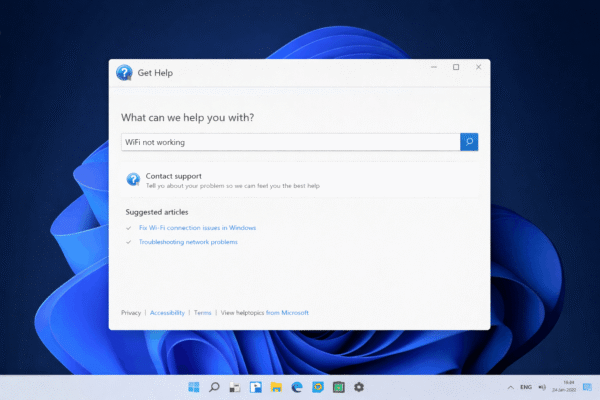Show hidden tray icons chevron

(x=510, y=387)
